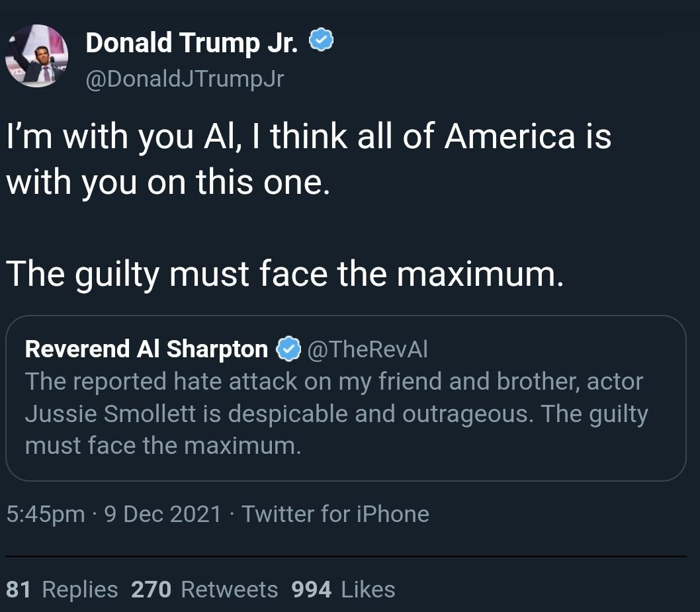This screenshot has width=700, height=612.
Task: Click verified badge beside Donald Trump Jr.
Action: 321,42
